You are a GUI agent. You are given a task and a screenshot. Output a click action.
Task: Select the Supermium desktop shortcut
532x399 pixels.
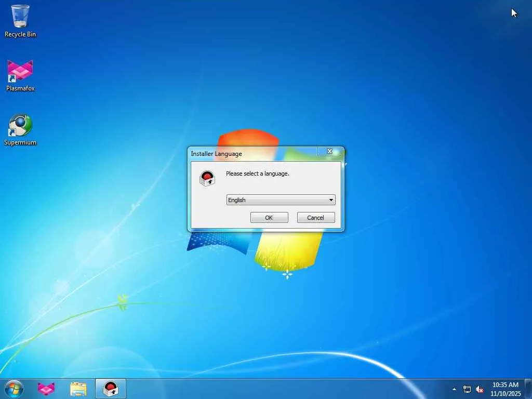pos(20,129)
